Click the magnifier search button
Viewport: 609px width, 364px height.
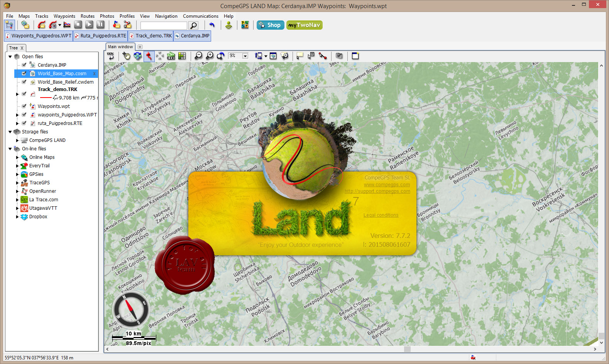pos(194,25)
